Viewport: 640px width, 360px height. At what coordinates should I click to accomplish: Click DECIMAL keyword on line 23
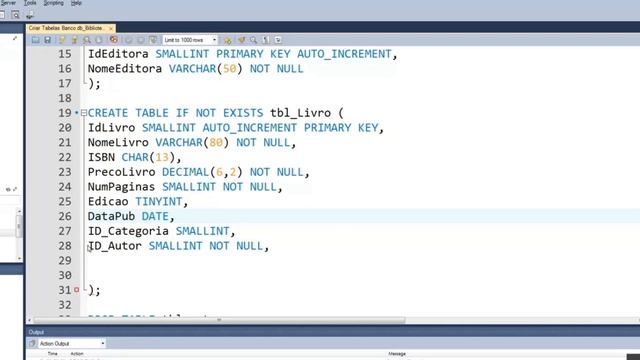(x=186, y=172)
